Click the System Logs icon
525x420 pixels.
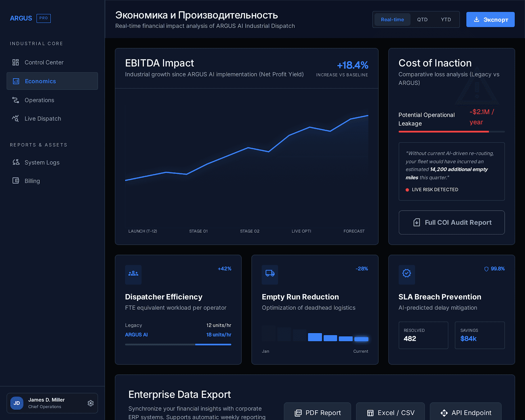coord(16,162)
